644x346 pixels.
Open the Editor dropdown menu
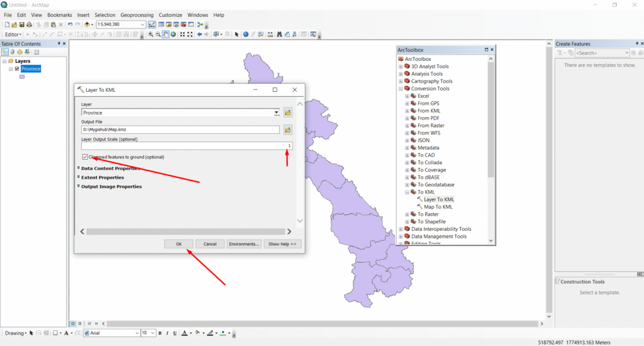(x=13, y=35)
